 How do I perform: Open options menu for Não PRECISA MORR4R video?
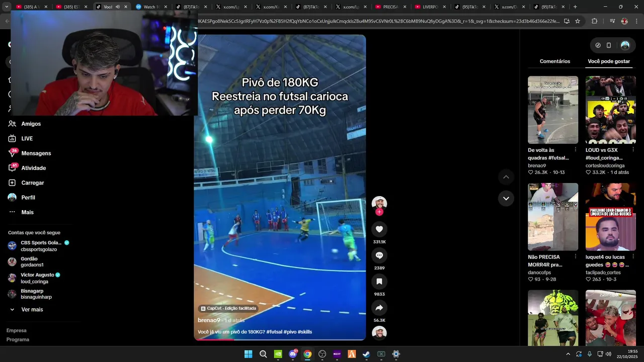tap(576, 257)
